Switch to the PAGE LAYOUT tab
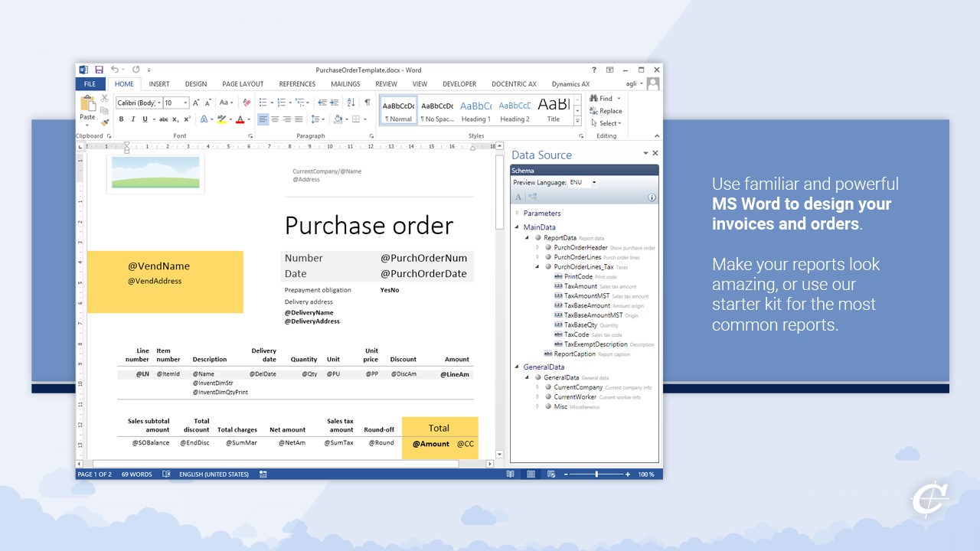 [x=243, y=84]
